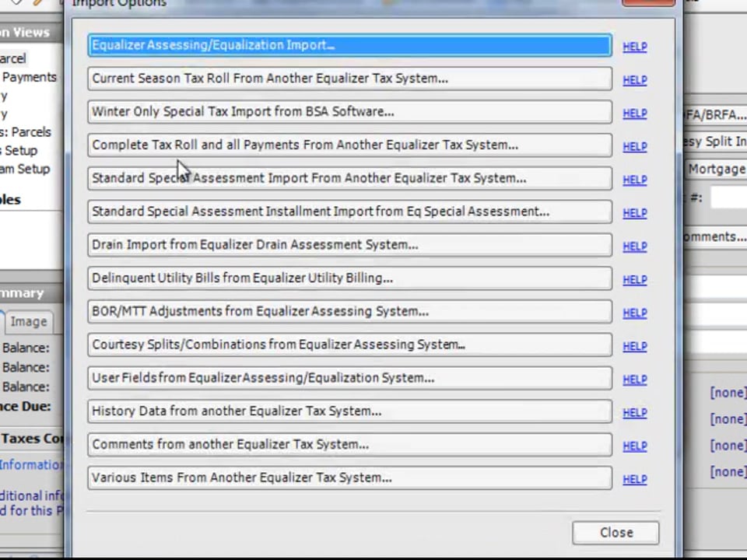Viewport: 747px width, 560px height.
Task: Click the Mortgage button in background window
Action: click(x=716, y=169)
